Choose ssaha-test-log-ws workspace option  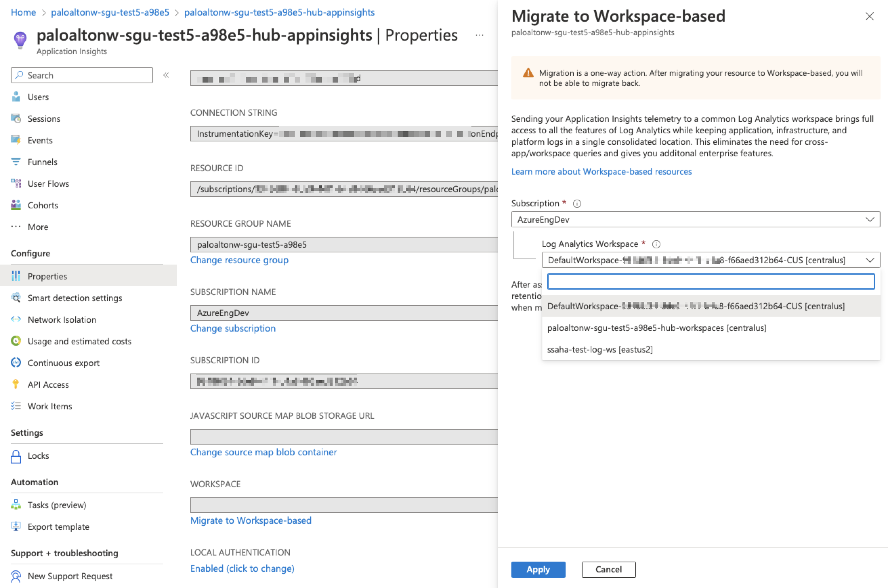pos(600,349)
